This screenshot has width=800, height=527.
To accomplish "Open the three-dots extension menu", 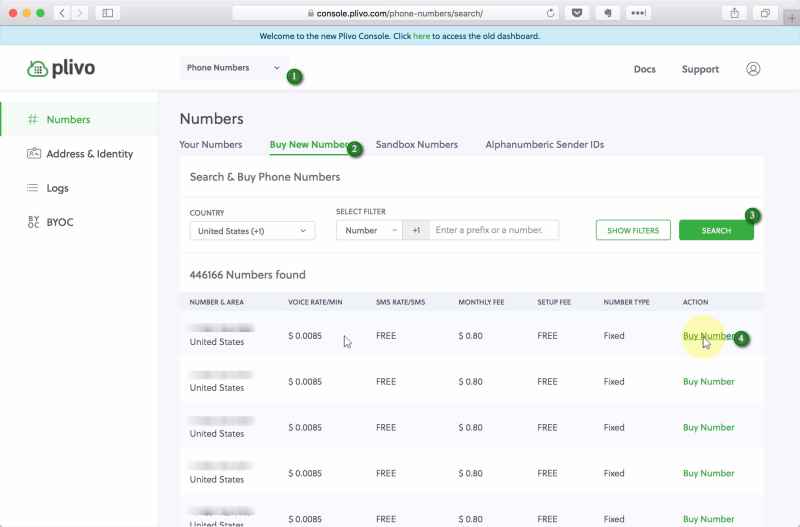I will point(638,13).
